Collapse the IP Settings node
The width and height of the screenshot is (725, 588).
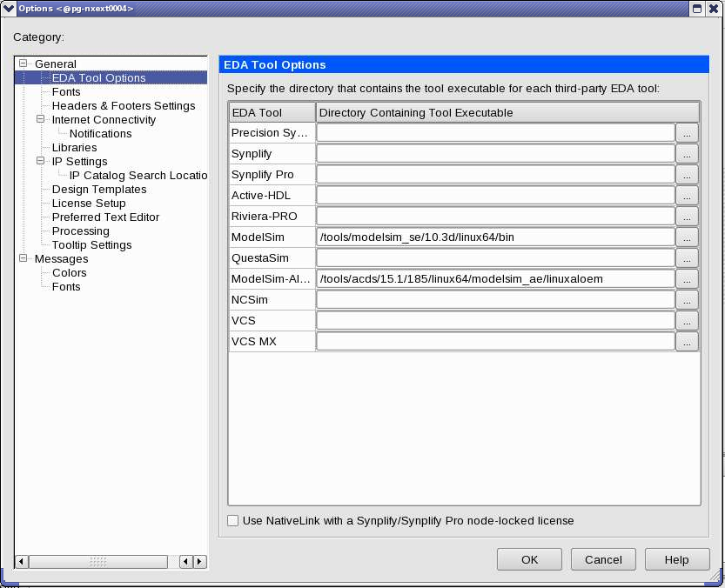click(41, 160)
